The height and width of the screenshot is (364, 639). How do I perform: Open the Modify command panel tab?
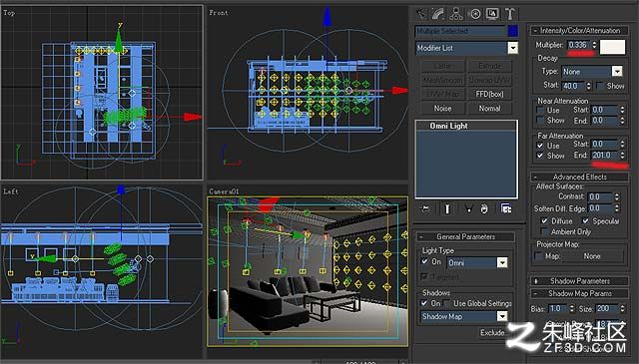tap(438, 14)
